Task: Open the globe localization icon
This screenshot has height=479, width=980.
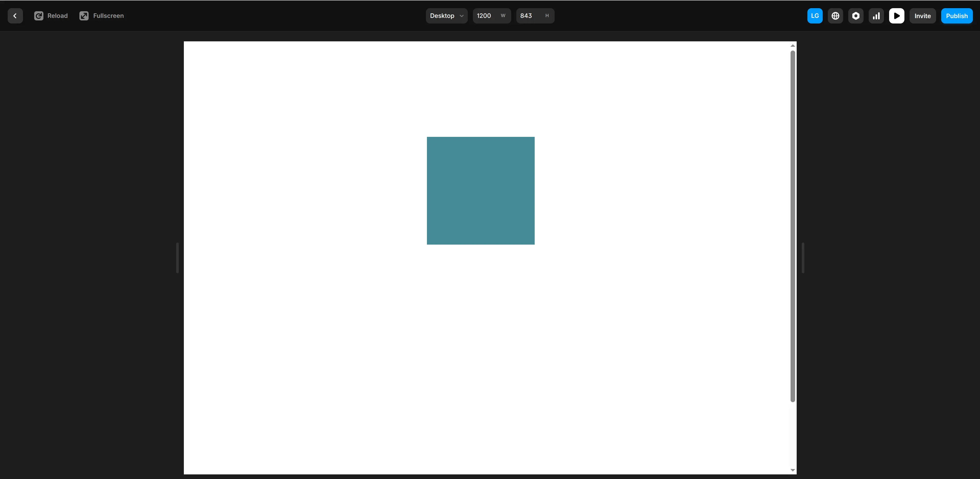Action: [x=835, y=16]
